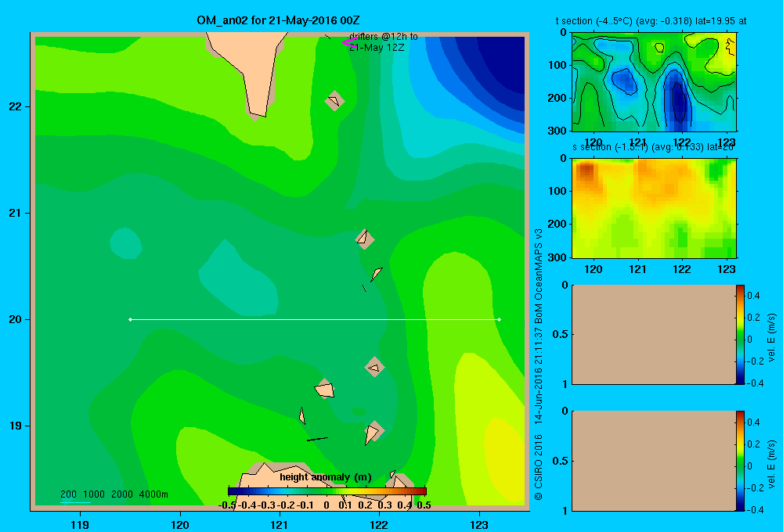This screenshot has height=532, width=783.
Task: Click the small island near latitude 22
Action: pyautogui.click(x=334, y=101)
